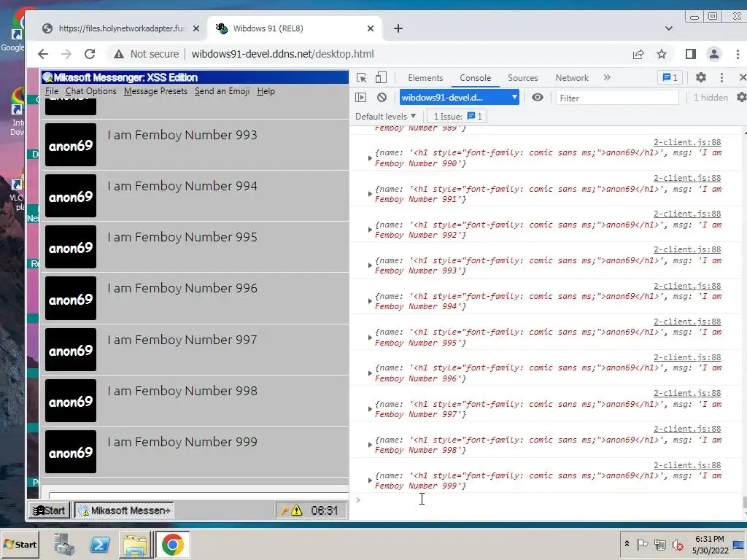Click the Mikasoft Messenger taskbar item

(125, 510)
